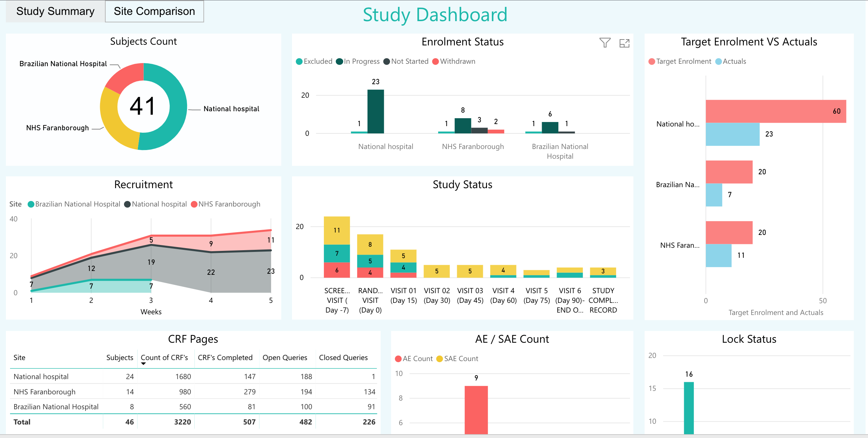Click the CRF's Completed column header
Image resolution: width=868 pixels, height=438 pixels.
tap(225, 358)
